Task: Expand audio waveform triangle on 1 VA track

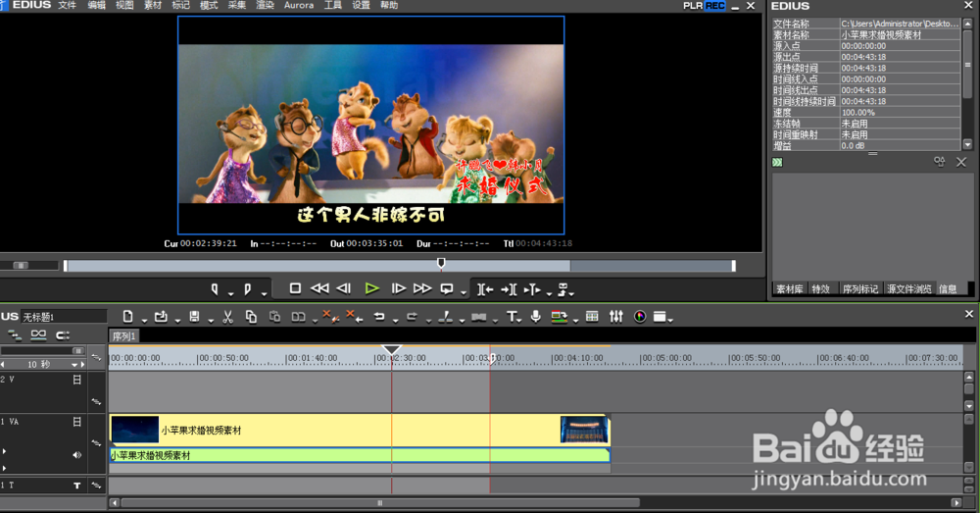Action: point(4,451)
